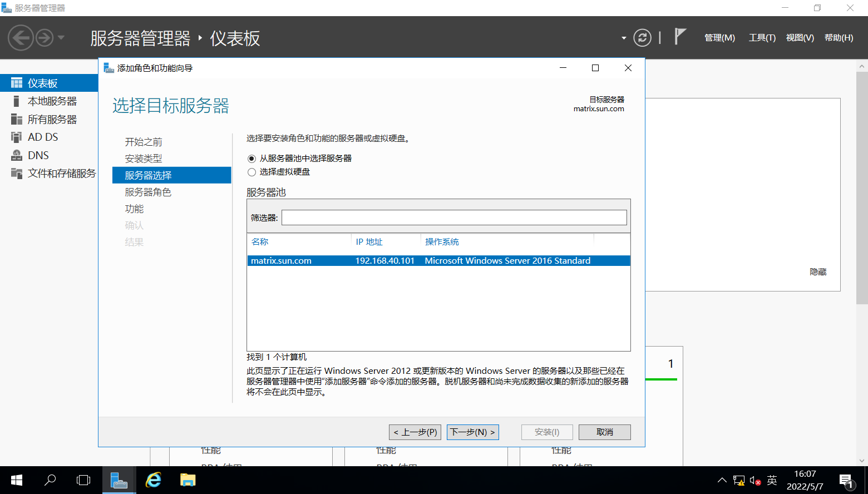Image resolution: width=868 pixels, height=494 pixels.
Task: Click 下一步(N) button
Action: point(473,432)
